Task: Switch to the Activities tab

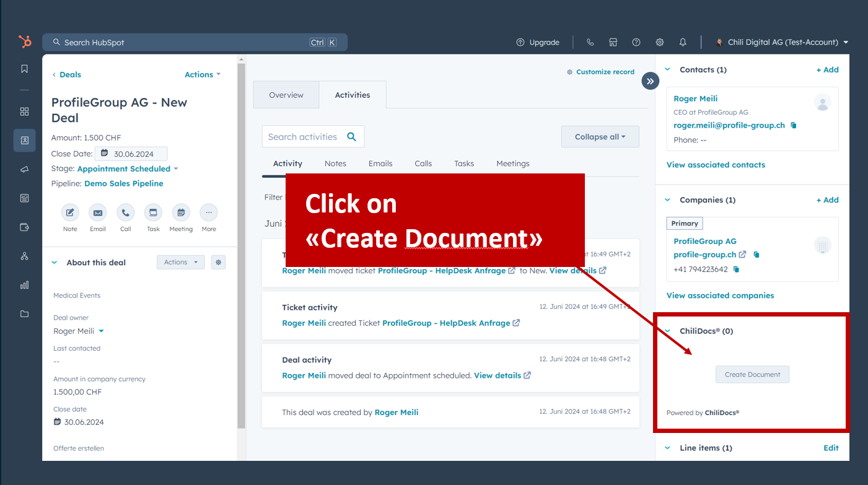Action: coord(353,95)
